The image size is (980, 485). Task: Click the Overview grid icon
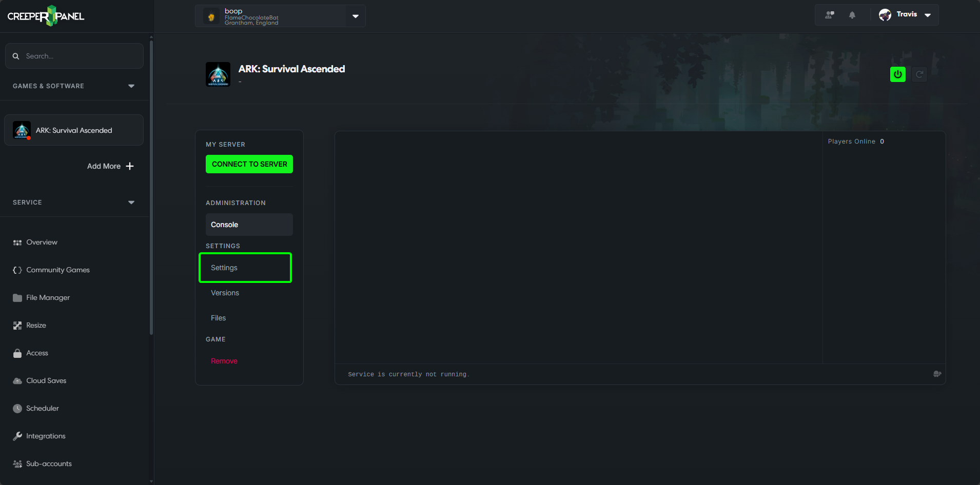point(17,243)
